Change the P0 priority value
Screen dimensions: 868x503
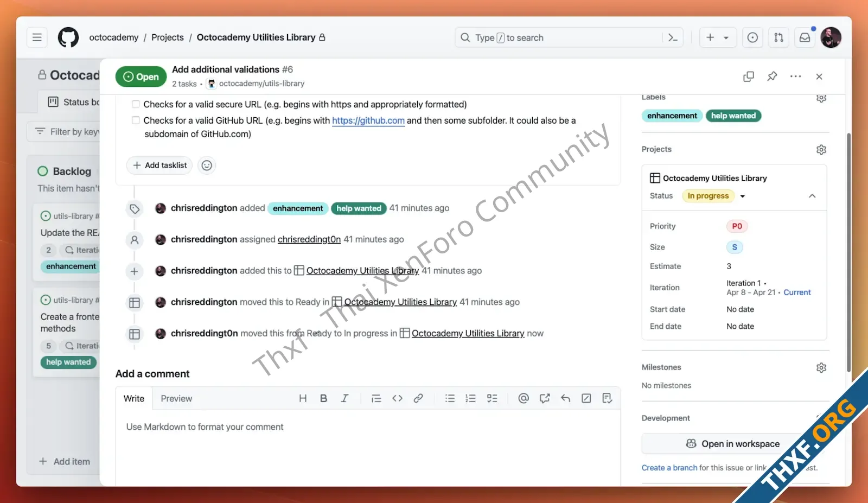(x=737, y=226)
